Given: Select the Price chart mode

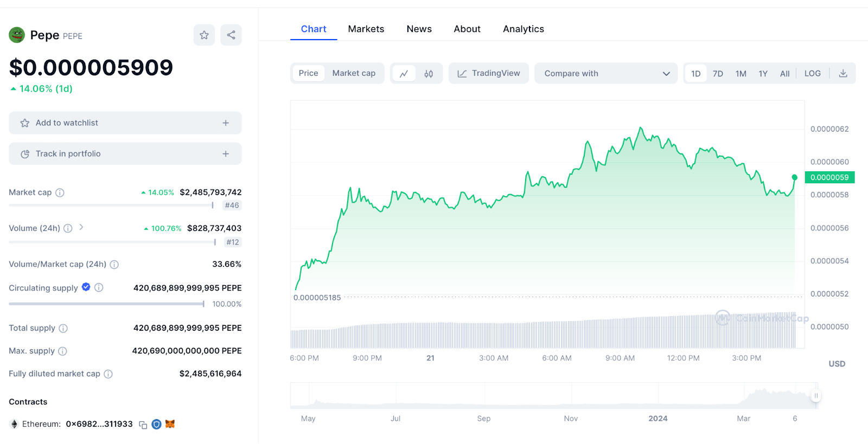Looking at the screenshot, I should pos(308,73).
